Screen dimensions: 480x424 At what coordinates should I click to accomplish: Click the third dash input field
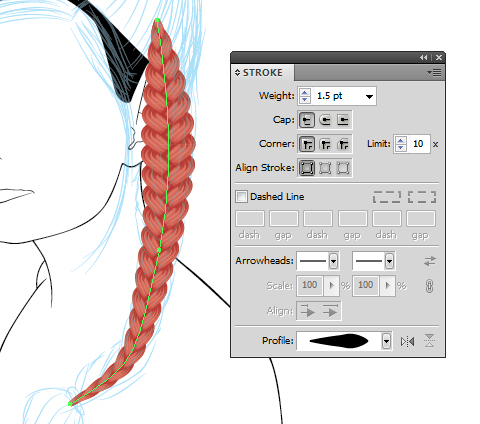pyautogui.click(x=387, y=219)
